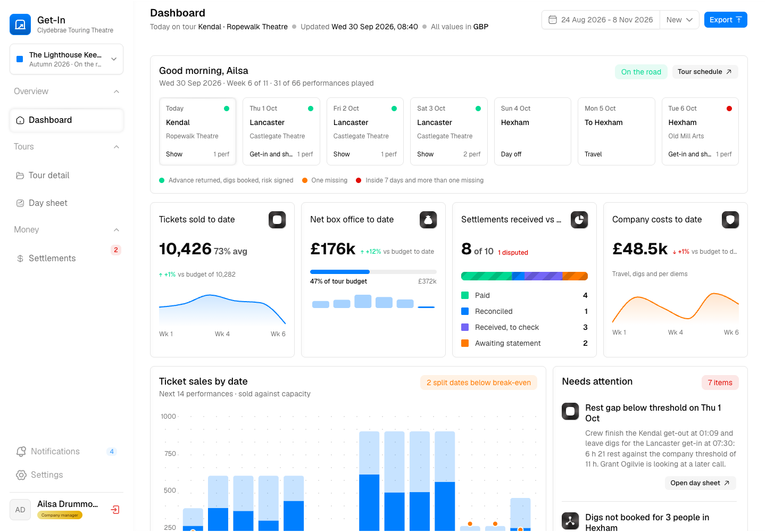Click the Settlements pie chart icon

[579, 220]
